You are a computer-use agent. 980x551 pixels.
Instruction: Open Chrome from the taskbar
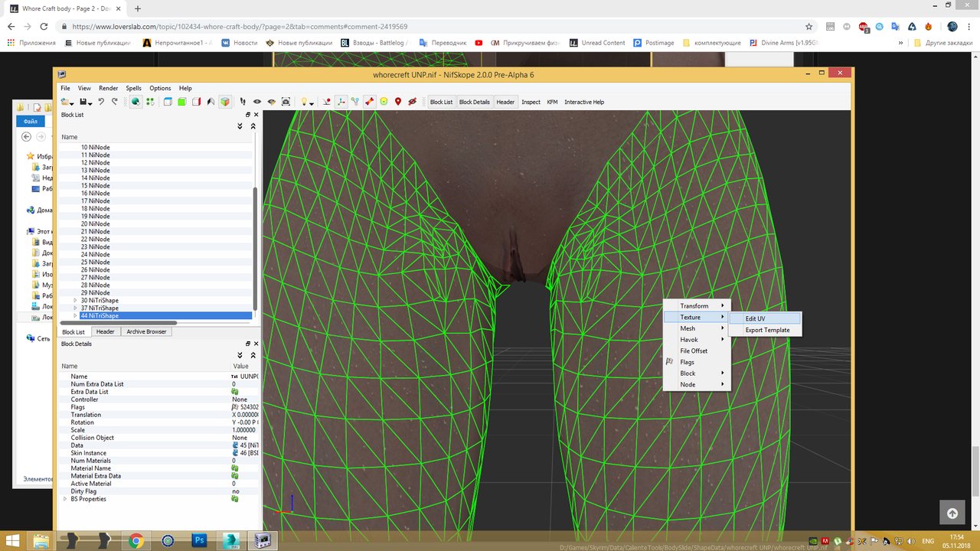(136, 540)
